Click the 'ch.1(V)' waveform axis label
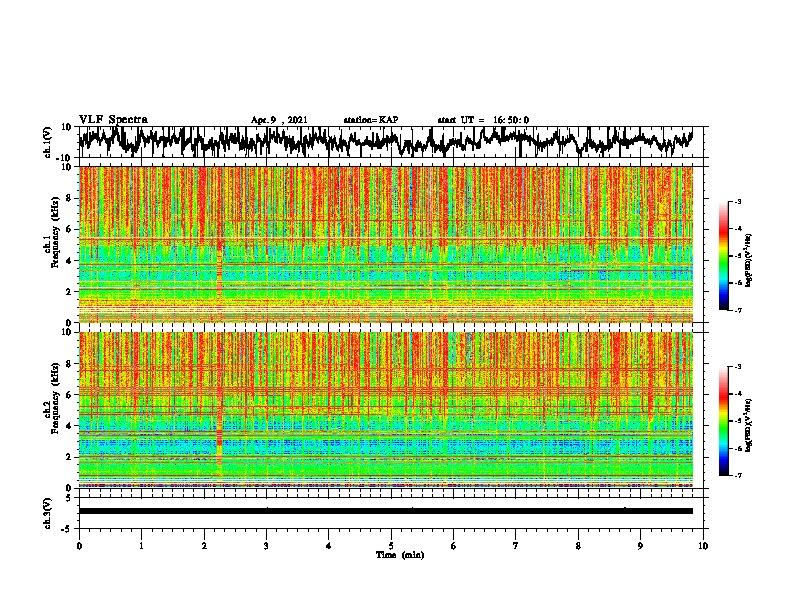This screenshot has width=792, height=612. pyautogui.click(x=48, y=142)
